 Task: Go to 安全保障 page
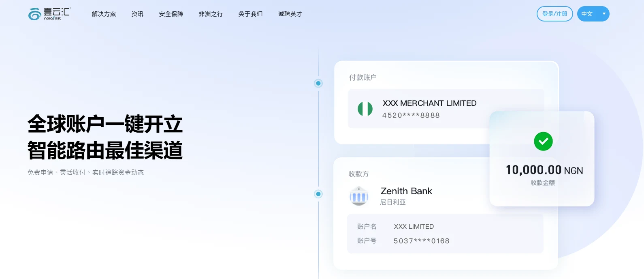click(x=171, y=14)
